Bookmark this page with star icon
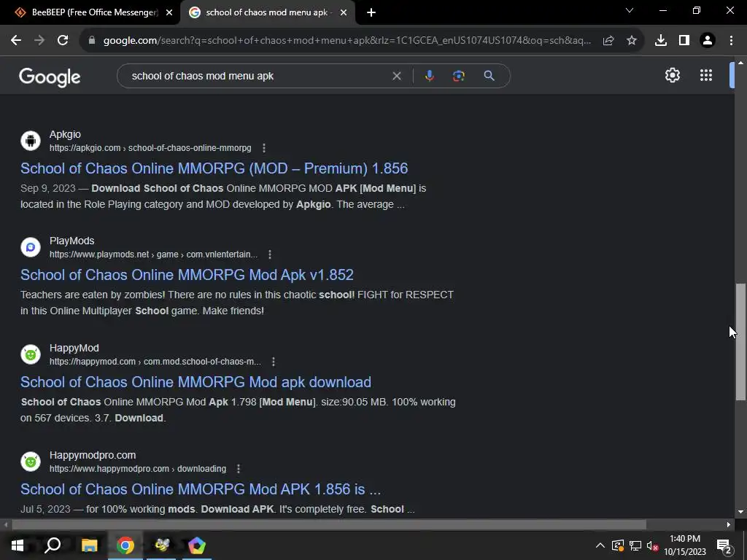This screenshot has height=560, width=747. 632,41
